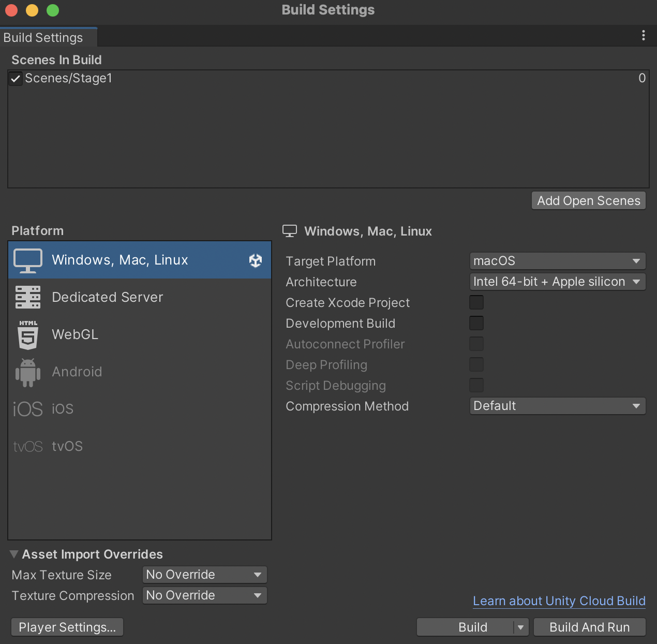Select the Android platform

click(140, 372)
